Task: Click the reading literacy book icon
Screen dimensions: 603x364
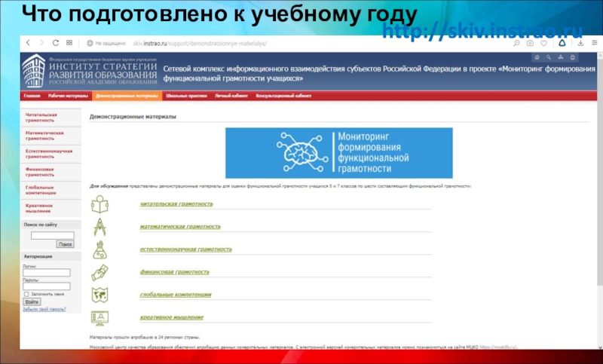Action: (x=99, y=203)
